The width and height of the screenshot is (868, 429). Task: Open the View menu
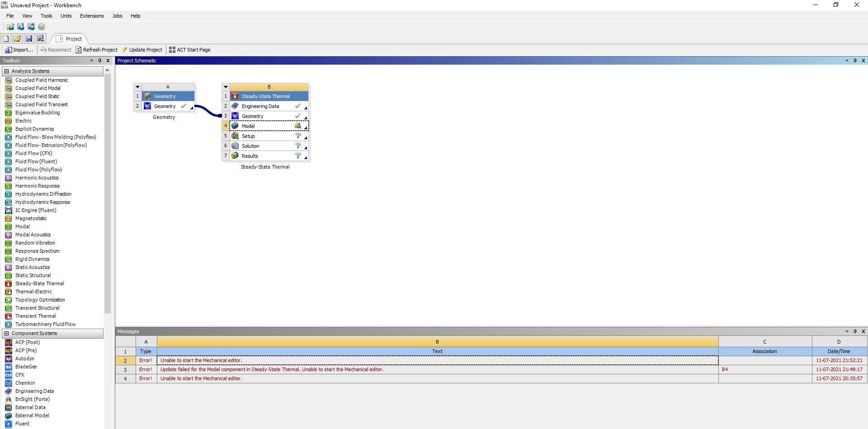[x=27, y=16]
